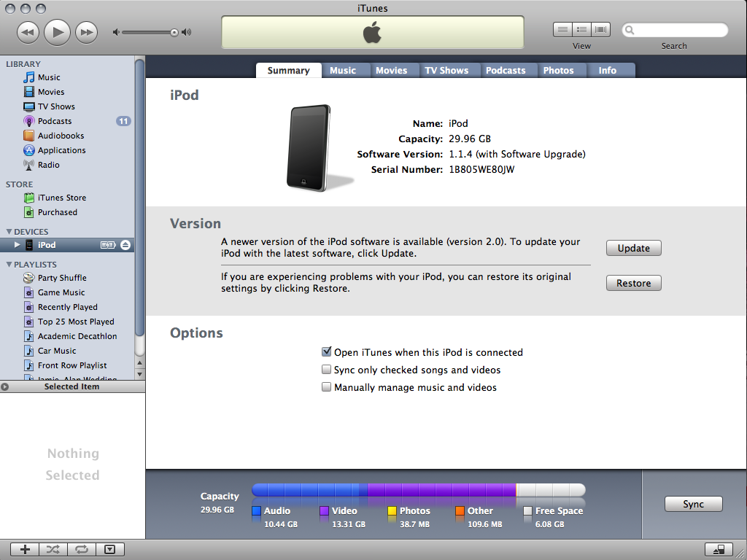Viewport: 747px width, 560px height.
Task: Open the iTunes Store
Action: [x=61, y=198]
